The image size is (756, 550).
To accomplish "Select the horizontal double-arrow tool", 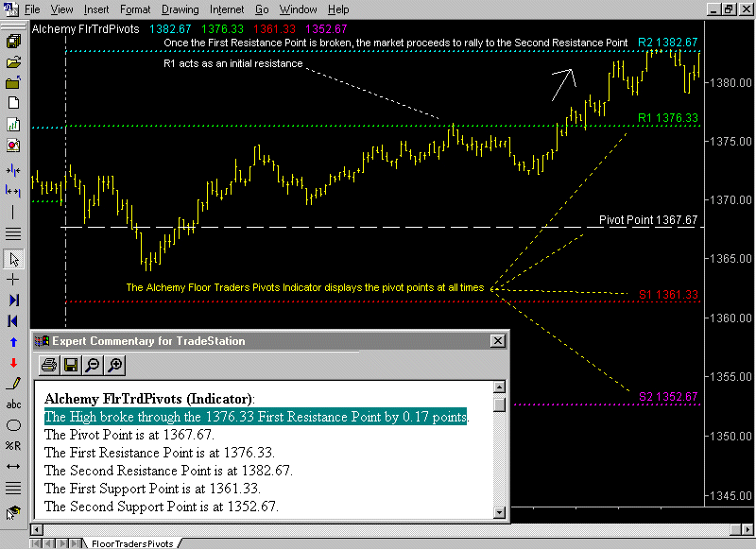I will click(x=13, y=467).
